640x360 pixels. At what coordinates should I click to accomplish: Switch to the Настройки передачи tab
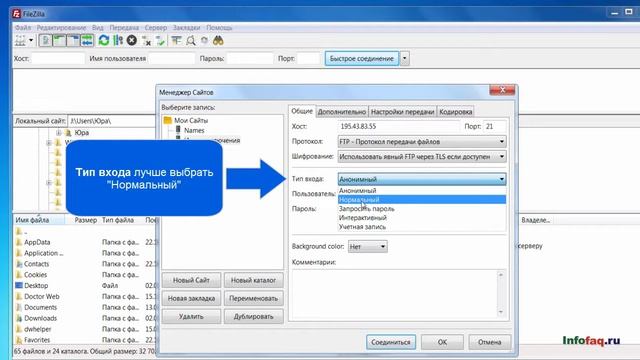(402, 111)
